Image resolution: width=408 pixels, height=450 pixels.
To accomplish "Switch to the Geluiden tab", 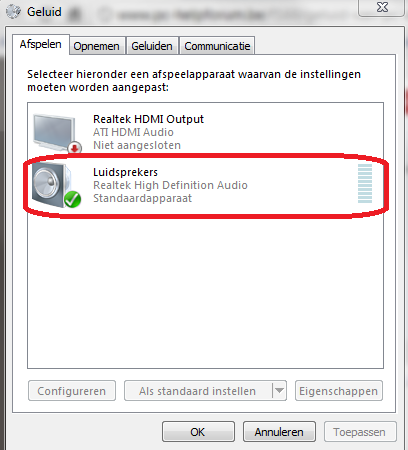I will coord(152,46).
